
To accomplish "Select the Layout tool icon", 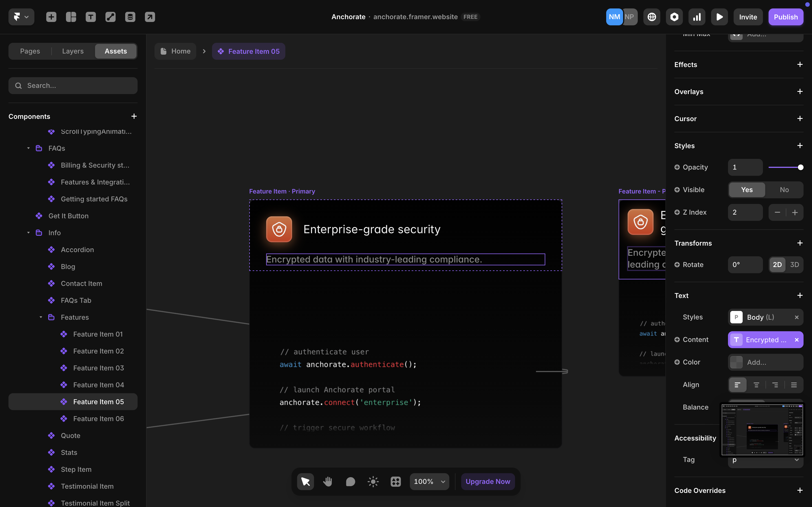I will tap(71, 17).
